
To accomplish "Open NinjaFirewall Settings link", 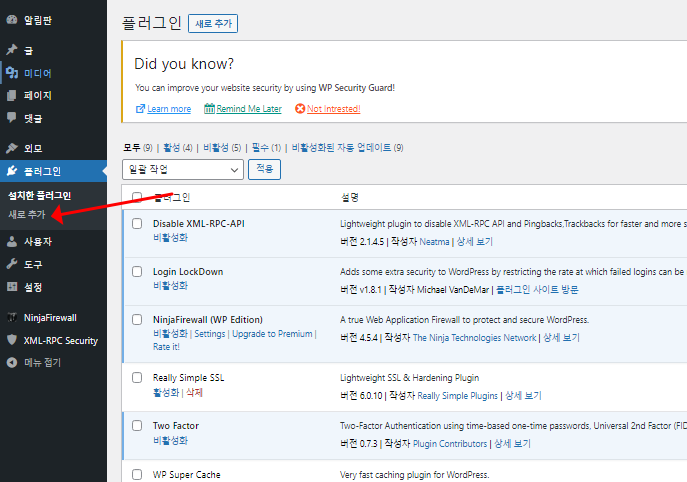I will coord(210,334).
